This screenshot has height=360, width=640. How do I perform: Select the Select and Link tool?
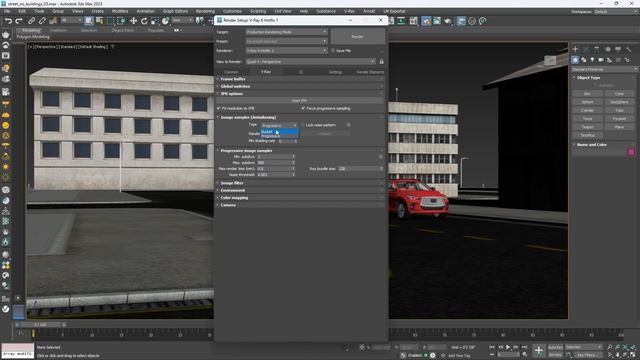pos(31,21)
